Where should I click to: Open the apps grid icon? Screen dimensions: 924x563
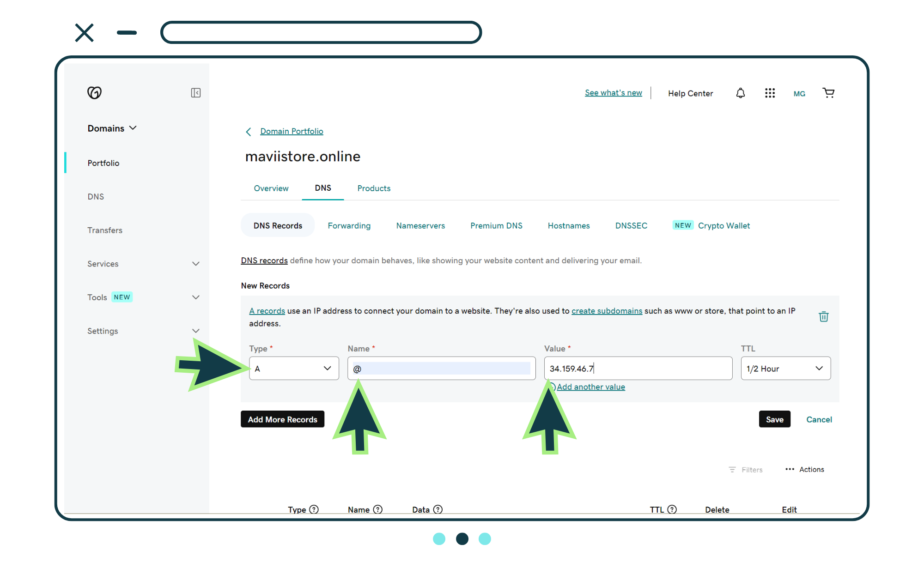tap(770, 93)
